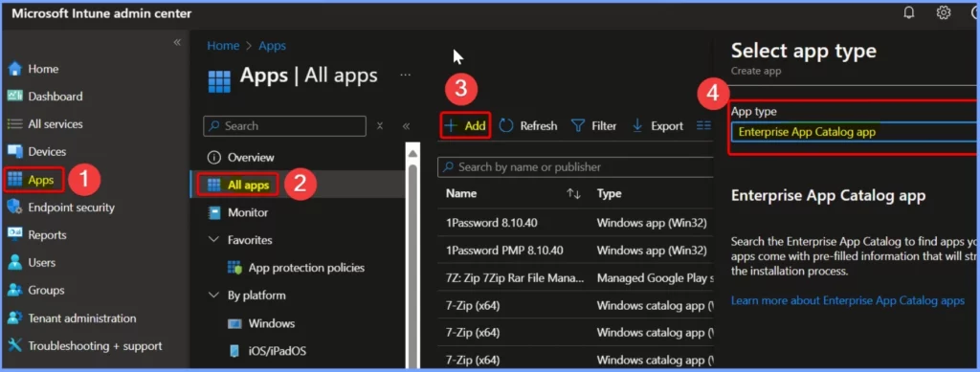The height and width of the screenshot is (372, 980).
Task: Click the Add button
Action: [465, 126]
